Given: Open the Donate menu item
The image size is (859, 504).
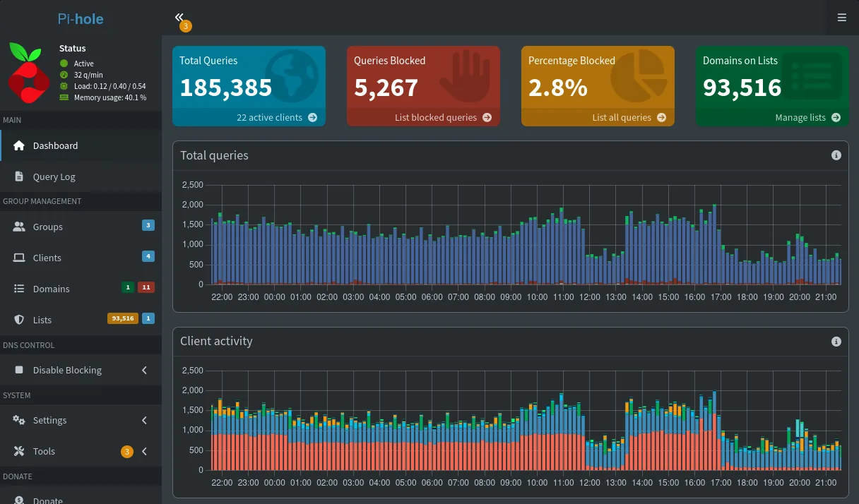Looking at the screenshot, I should tap(81, 497).
